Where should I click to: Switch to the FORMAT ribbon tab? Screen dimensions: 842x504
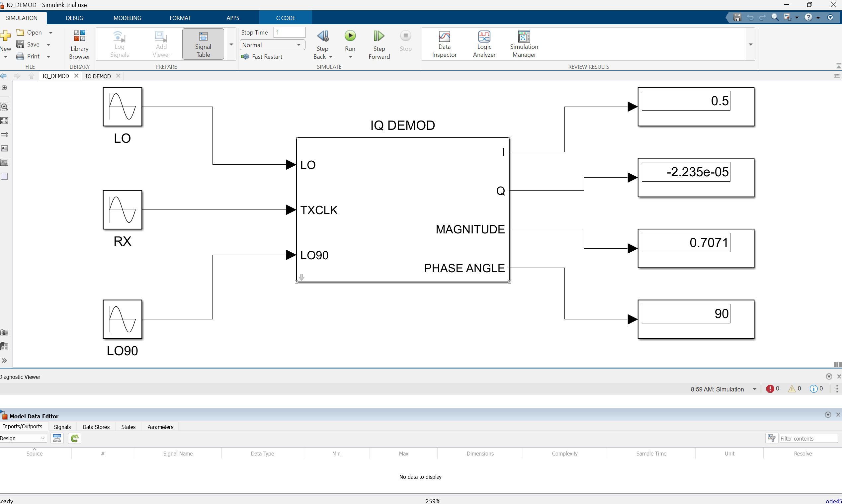coord(180,18)
